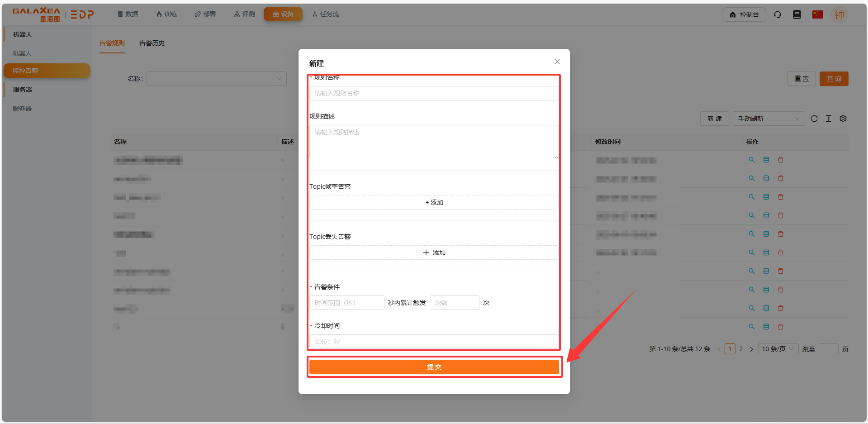The height and width of the screenshot is (424, 868).
Task: Click the row height density icon
Action: click(828, 119)
